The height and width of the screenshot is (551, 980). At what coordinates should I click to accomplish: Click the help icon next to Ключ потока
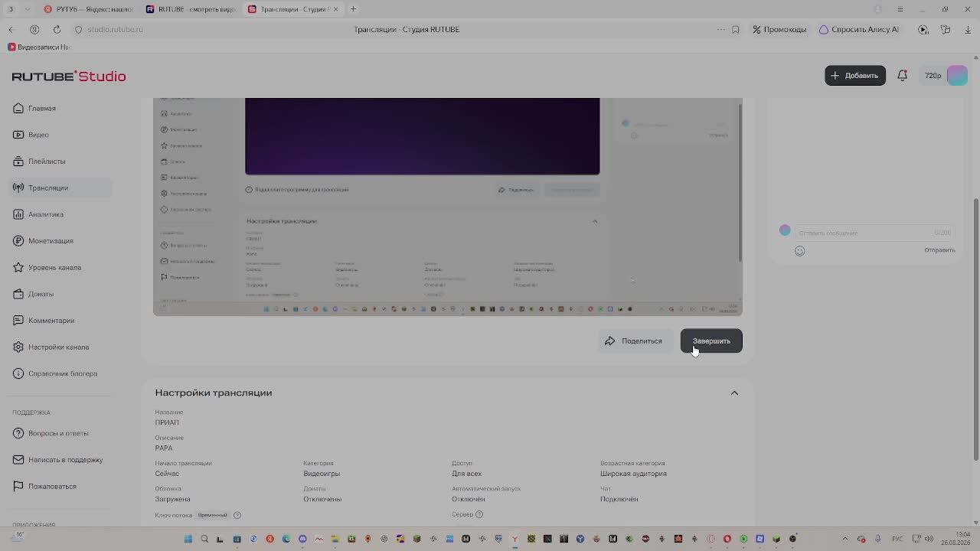pos(237,515)
